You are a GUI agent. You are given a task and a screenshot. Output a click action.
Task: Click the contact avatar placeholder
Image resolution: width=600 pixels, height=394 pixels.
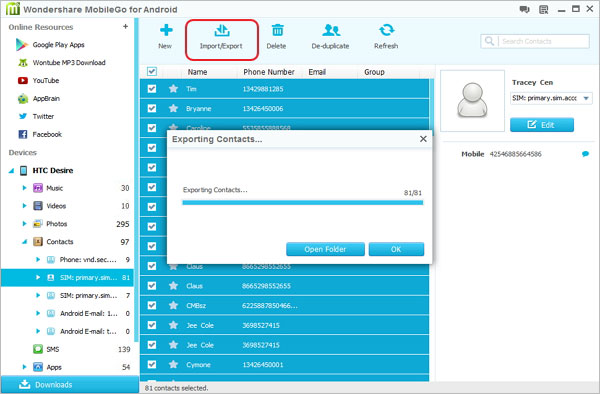point(473,101)
